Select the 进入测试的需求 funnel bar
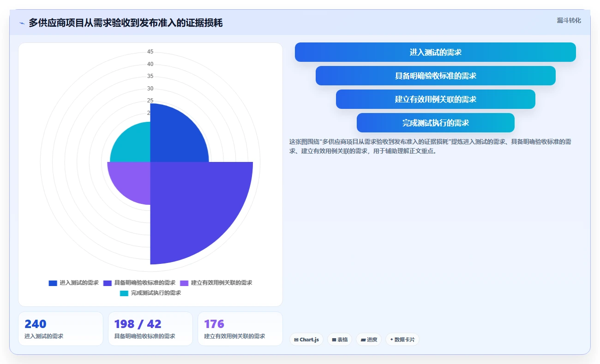 435,52
